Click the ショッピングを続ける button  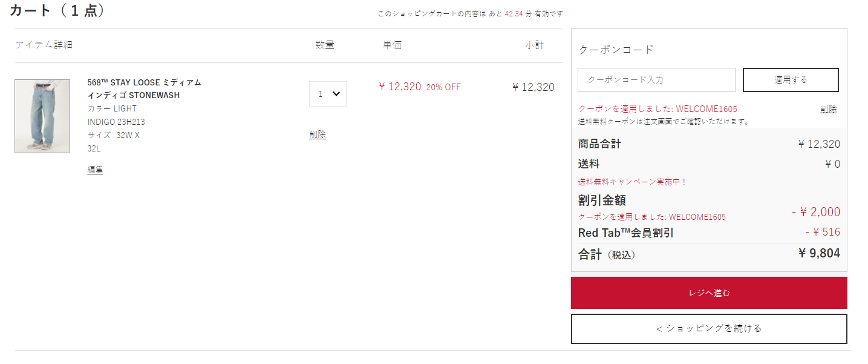[709, 329]
